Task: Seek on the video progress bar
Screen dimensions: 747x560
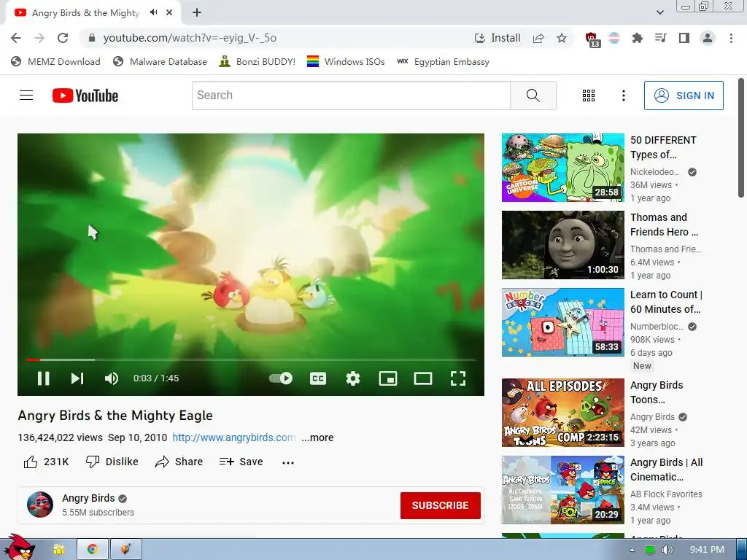Action: click(x=251, y=359)
